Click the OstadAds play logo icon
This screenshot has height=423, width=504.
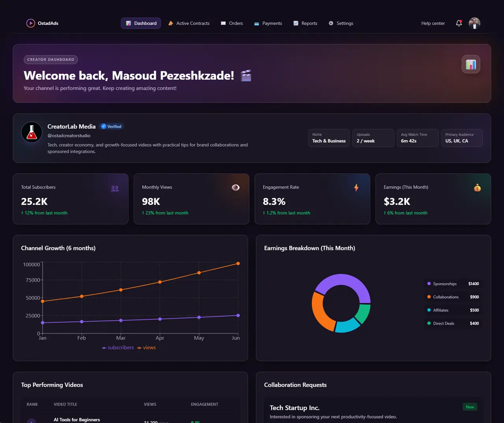coord(30,23)
